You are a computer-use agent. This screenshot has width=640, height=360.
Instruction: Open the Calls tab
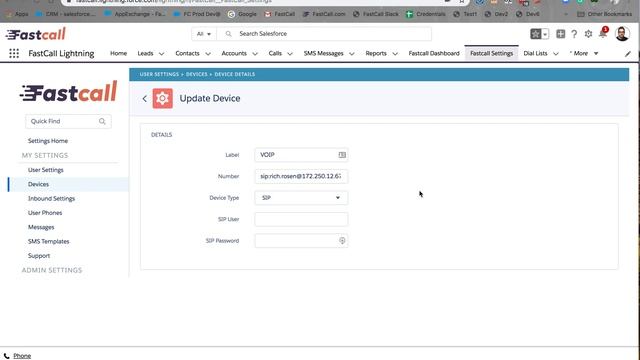pos(275,53)
